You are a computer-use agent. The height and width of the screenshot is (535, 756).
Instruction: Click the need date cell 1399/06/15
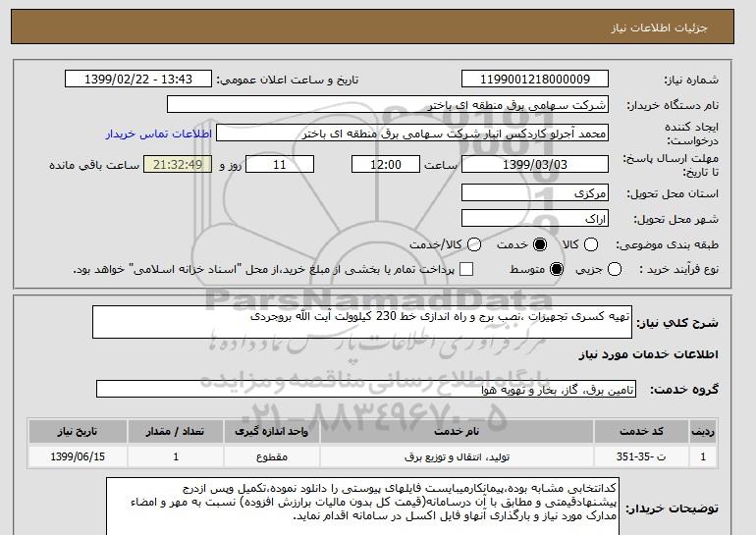pos(78,456)
